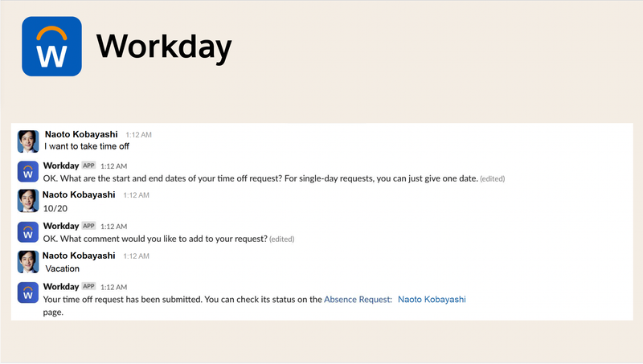Click sender name Naoto Kobayashi above 'I want to take time off'
The height and width of the screenshot is (364, 643).
point(81,134)
